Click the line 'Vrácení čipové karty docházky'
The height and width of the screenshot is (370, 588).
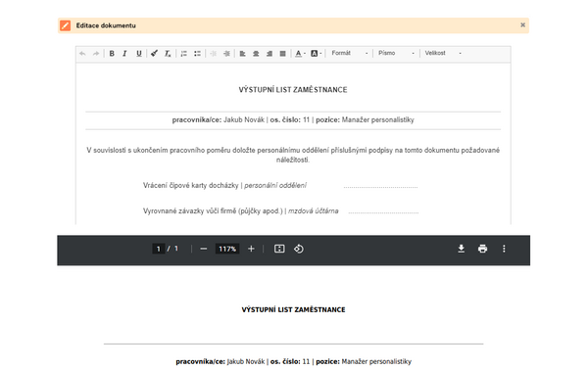click(x=190, y=185)
